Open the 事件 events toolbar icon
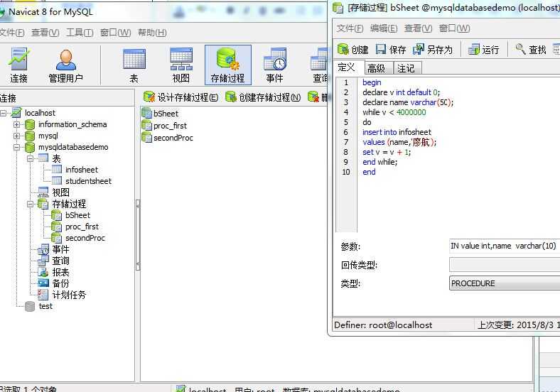Viewport: 560px width, 392px height. tap(274, 65)
